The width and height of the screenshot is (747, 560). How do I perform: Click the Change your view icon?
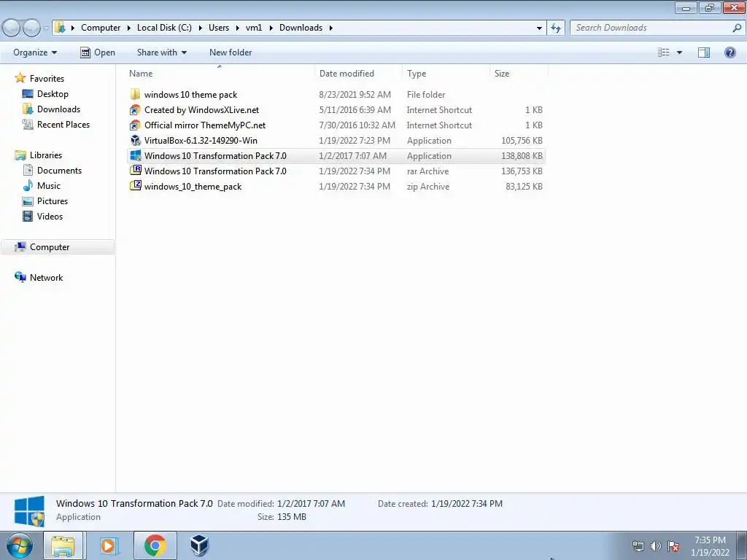[664, 52]
